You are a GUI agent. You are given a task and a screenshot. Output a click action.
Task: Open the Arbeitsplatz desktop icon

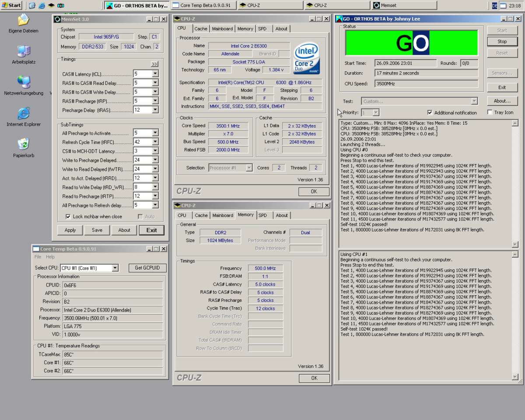click(23, 54)
